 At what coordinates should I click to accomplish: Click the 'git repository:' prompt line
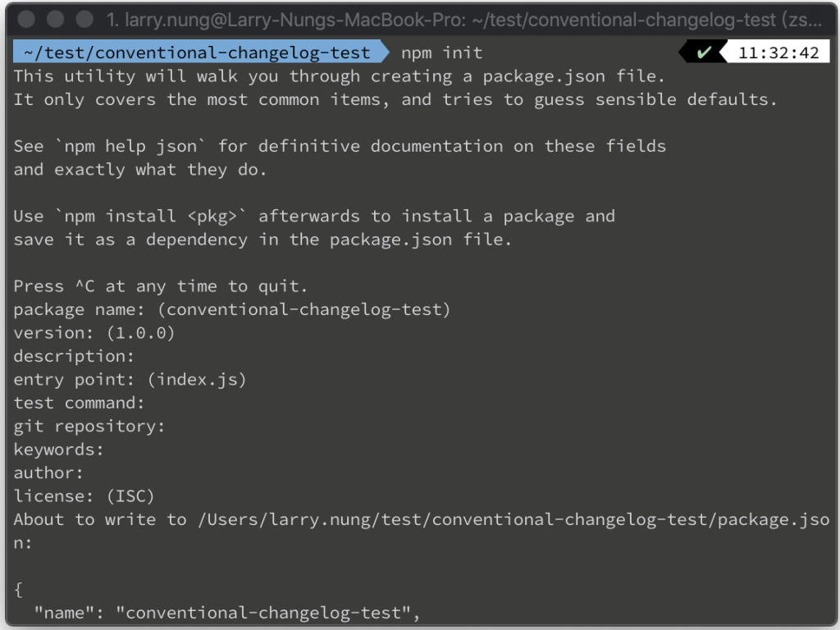[x=89, y=426]
